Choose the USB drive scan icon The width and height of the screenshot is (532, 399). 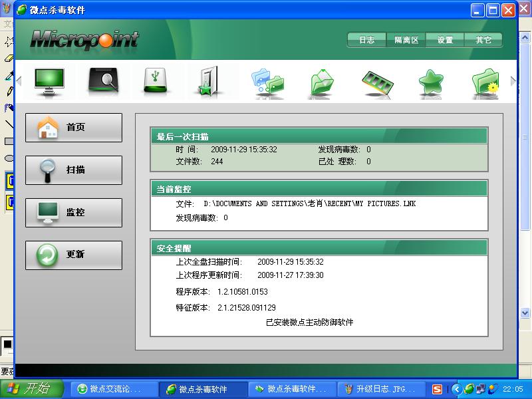155,80
